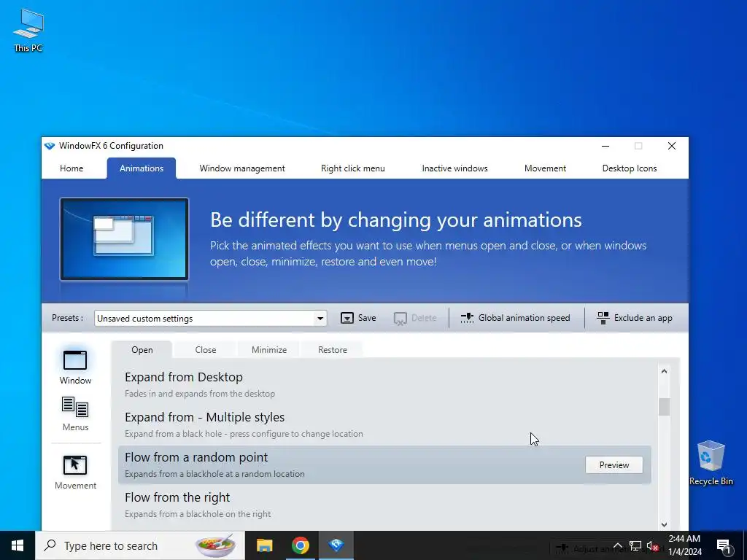
Task: Select Expand from Desktop animation
Action: 384,385
